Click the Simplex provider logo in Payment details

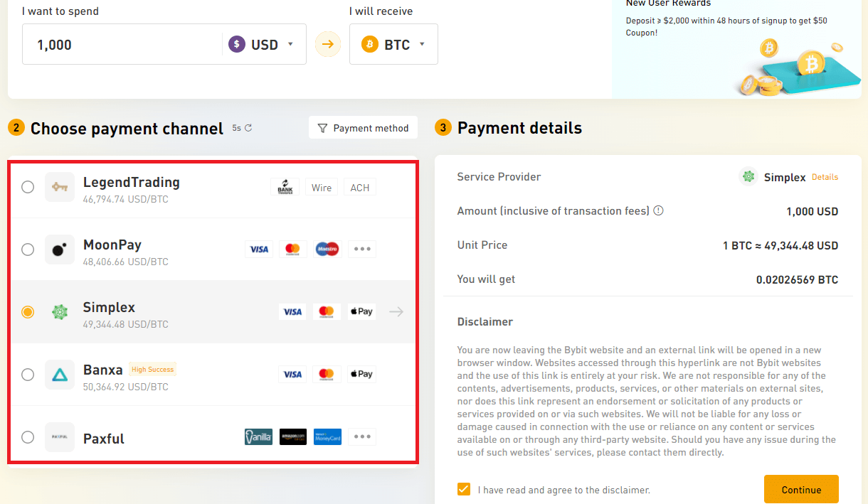tap(748, 176)
